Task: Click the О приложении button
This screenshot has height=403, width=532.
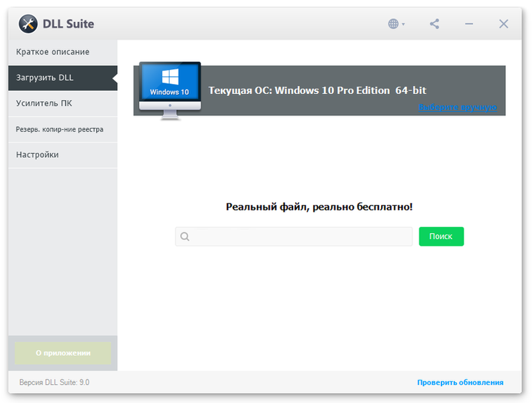Action: point(63,353)
